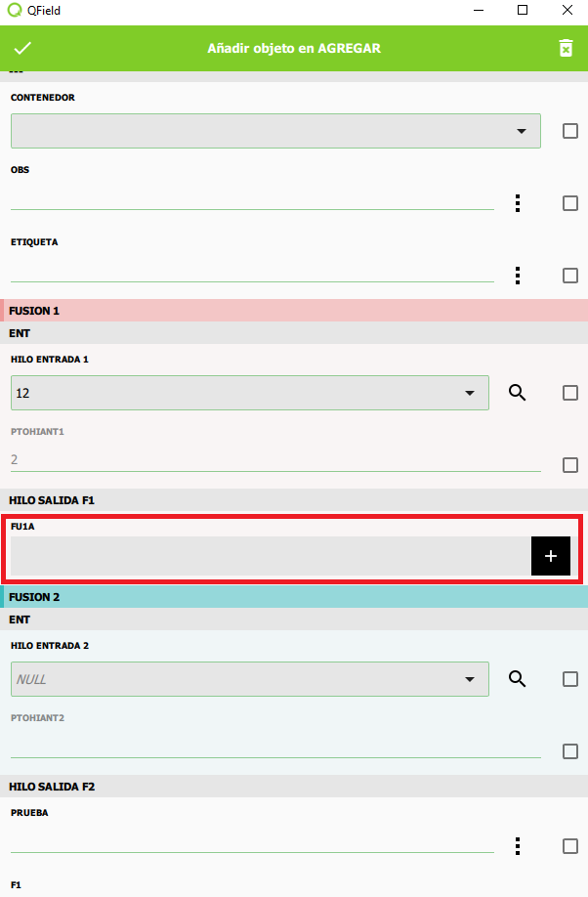Toggle the CONTENEDOR remember checkbox
Screen dimensions: 588x897
coord(570,131)
